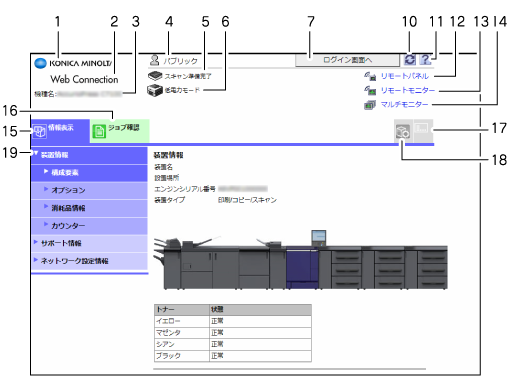Click the スキャン準備完了 status text
The image size is (510, 389).
click(x=188, y=76)
